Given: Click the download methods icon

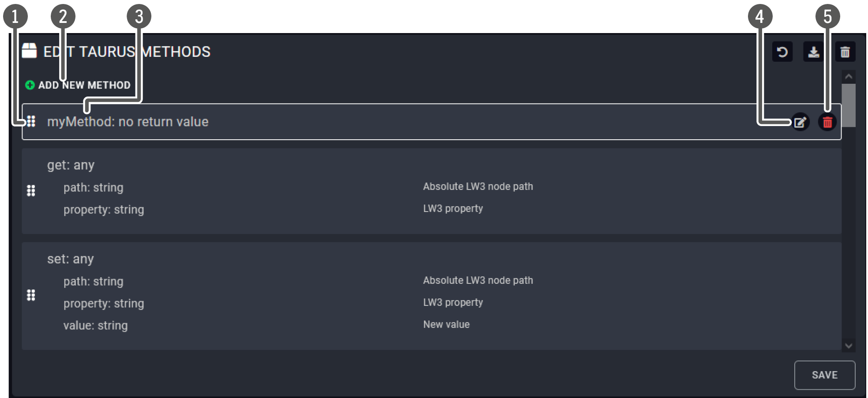Looking at the screenshot, I should click(813, 52).
